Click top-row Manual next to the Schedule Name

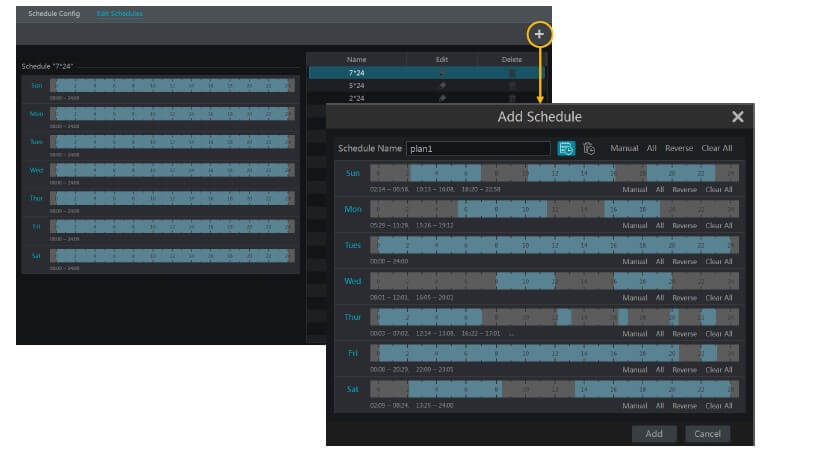[624, 148]
